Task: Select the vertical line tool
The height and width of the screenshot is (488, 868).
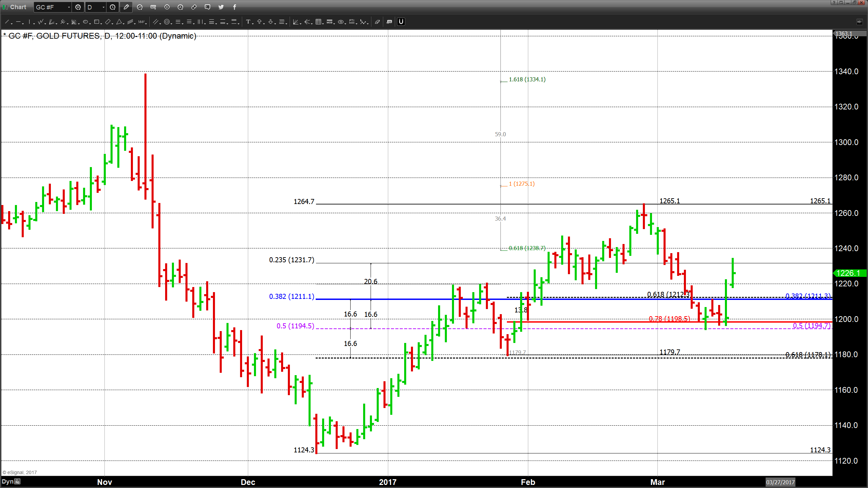Action: (29, 22)
